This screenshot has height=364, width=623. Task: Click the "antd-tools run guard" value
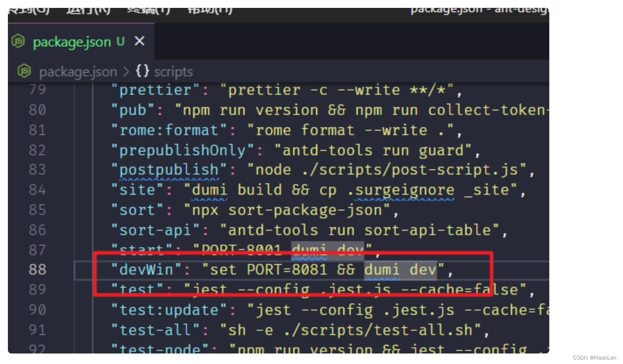pyautogui.click(x=373, y=150)
